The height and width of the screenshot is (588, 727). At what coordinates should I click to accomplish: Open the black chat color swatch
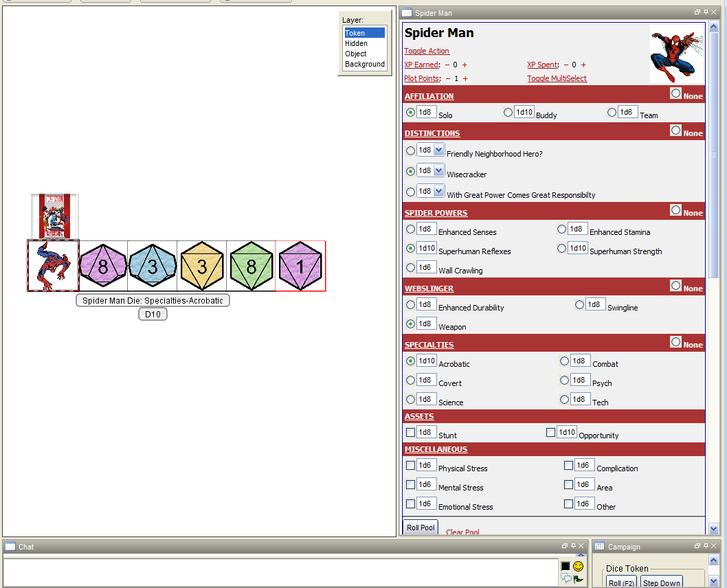[566, 566]
